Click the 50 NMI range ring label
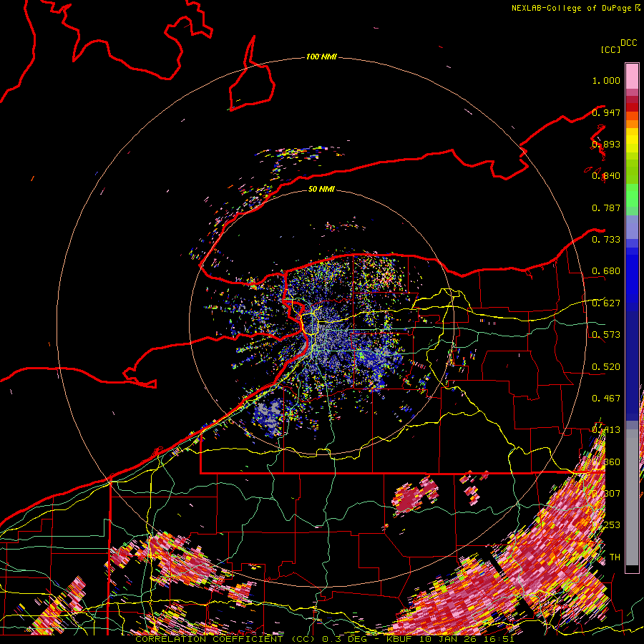 [x=321, y=189]
